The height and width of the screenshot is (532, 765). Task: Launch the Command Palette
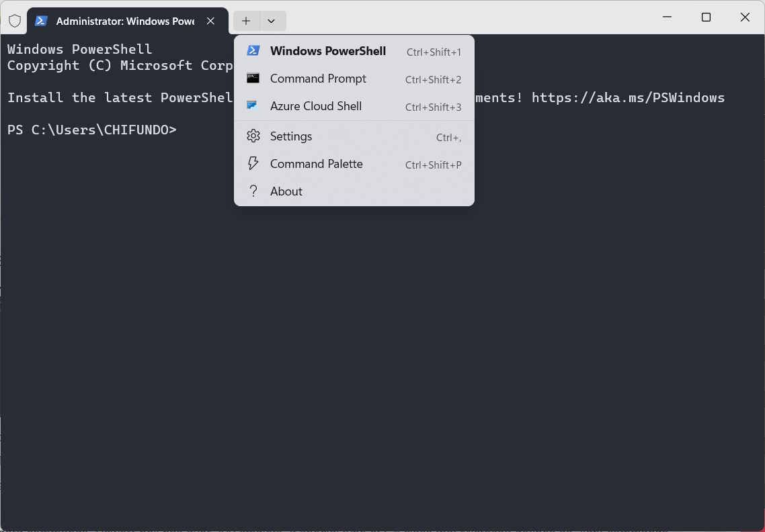click(x=316, y=164)
